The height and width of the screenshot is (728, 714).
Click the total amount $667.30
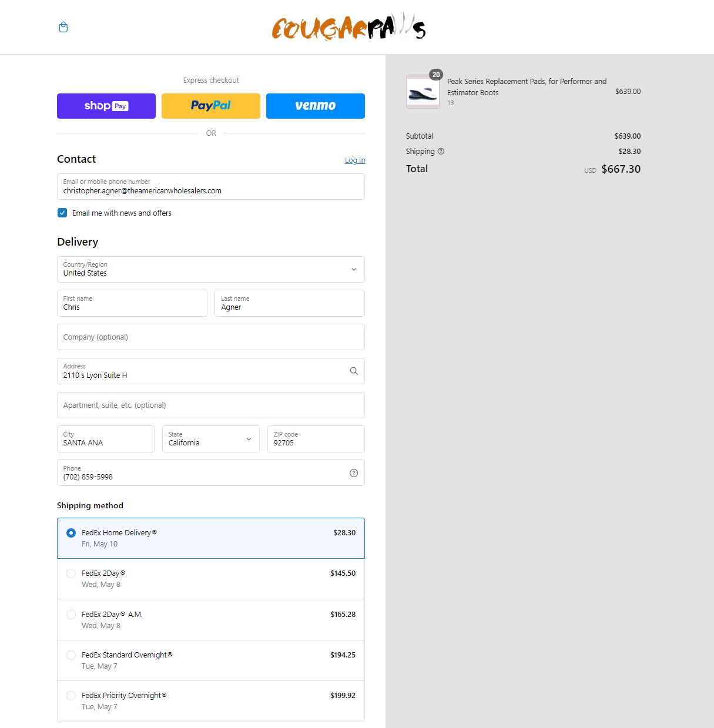click(x=621, y=169)
